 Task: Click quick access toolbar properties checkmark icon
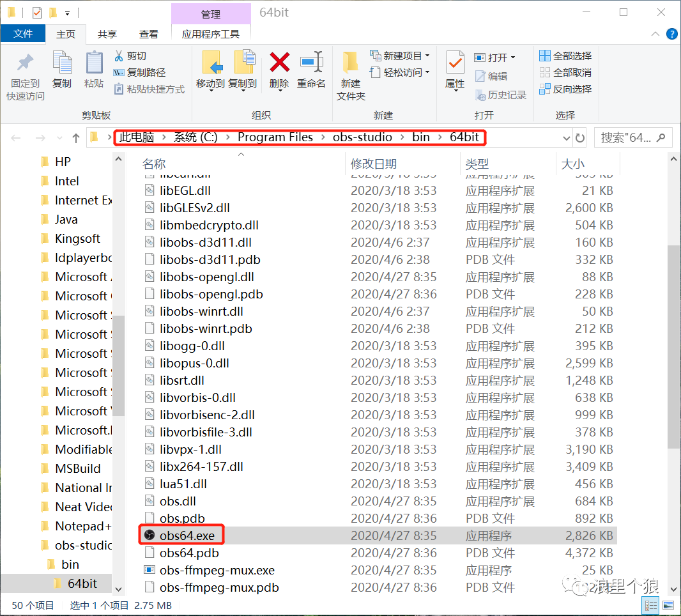(37, 13)
